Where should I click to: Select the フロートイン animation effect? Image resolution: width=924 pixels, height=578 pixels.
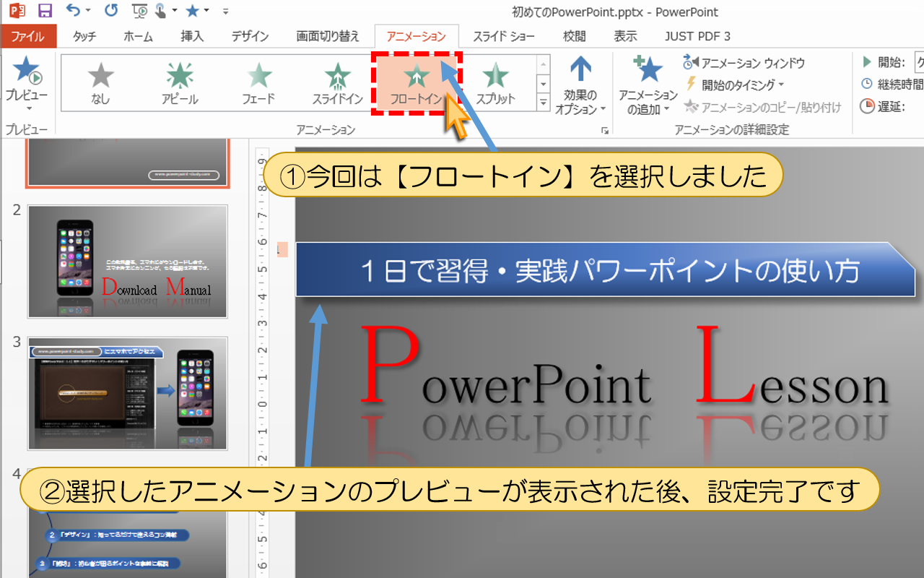pos(417,82)
